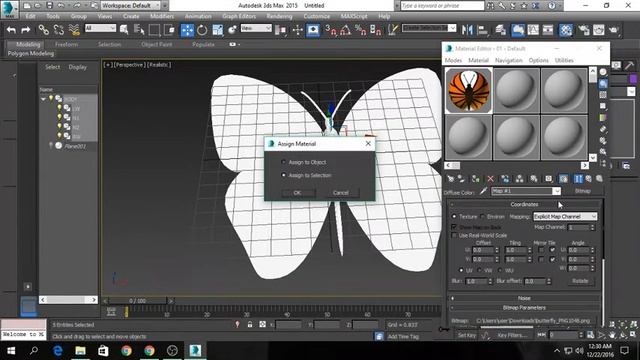Open Select by Name tool
Image resolution: width=640 pixels, height=360 pixels.
tap(139, 30)
